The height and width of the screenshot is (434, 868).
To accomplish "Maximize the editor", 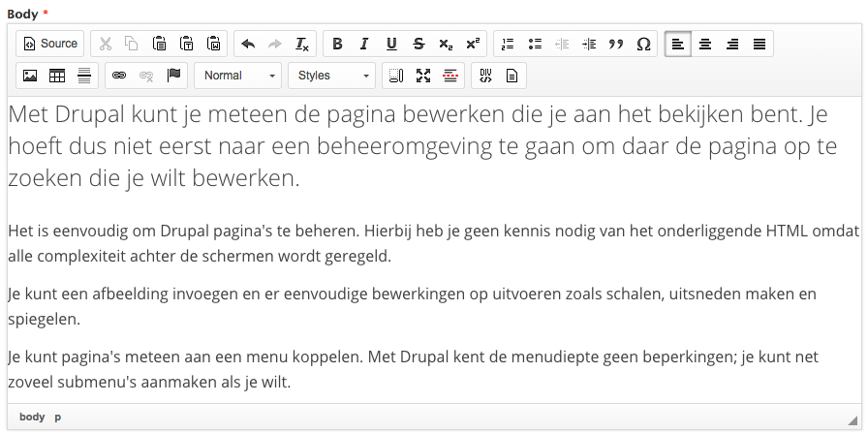I will point(423,76).
